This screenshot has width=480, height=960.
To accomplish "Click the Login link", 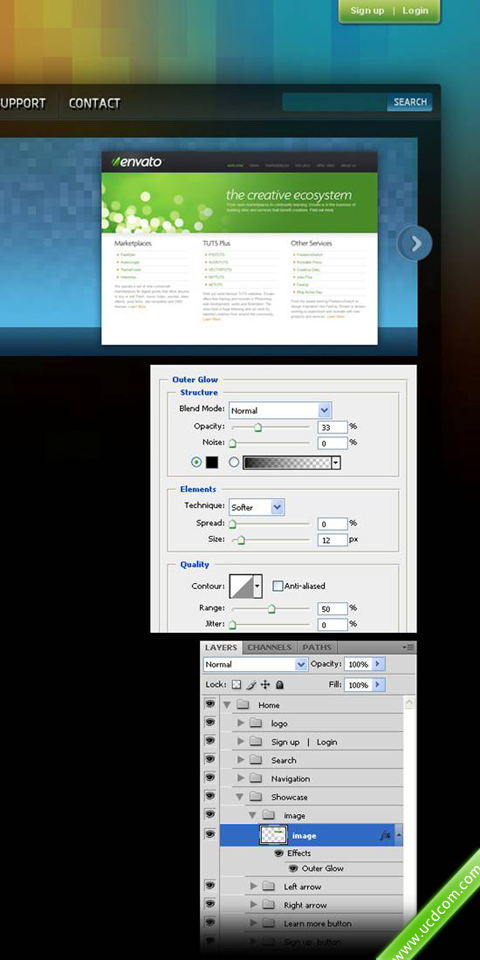I will point(415,10).
